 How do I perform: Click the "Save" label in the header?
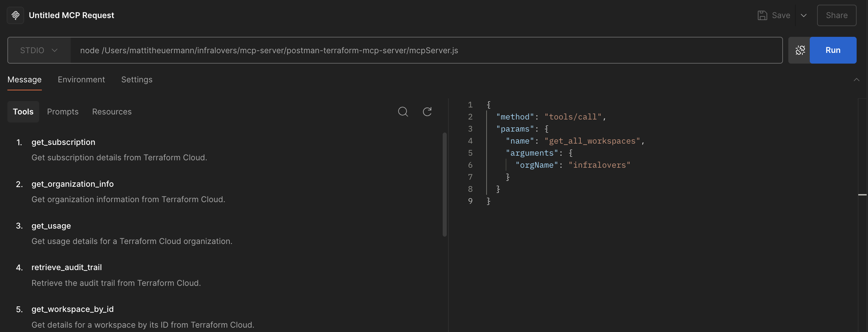click(781, 15)
